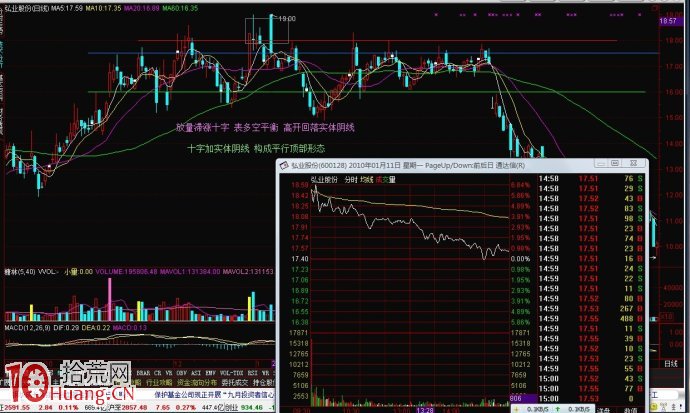Viewport: 690px width, 413px height.
Task: Select the VR indicator tab
Action: [x=169, y=373]
